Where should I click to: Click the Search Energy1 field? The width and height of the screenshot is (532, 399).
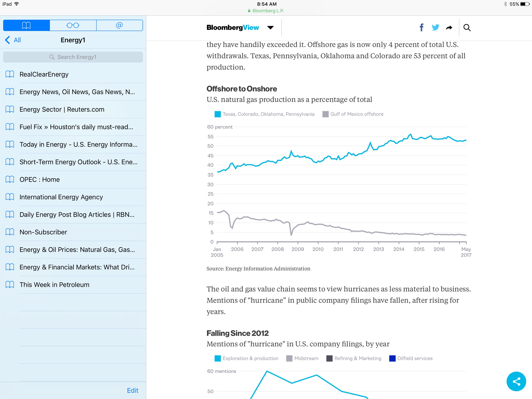click(73, 57)
